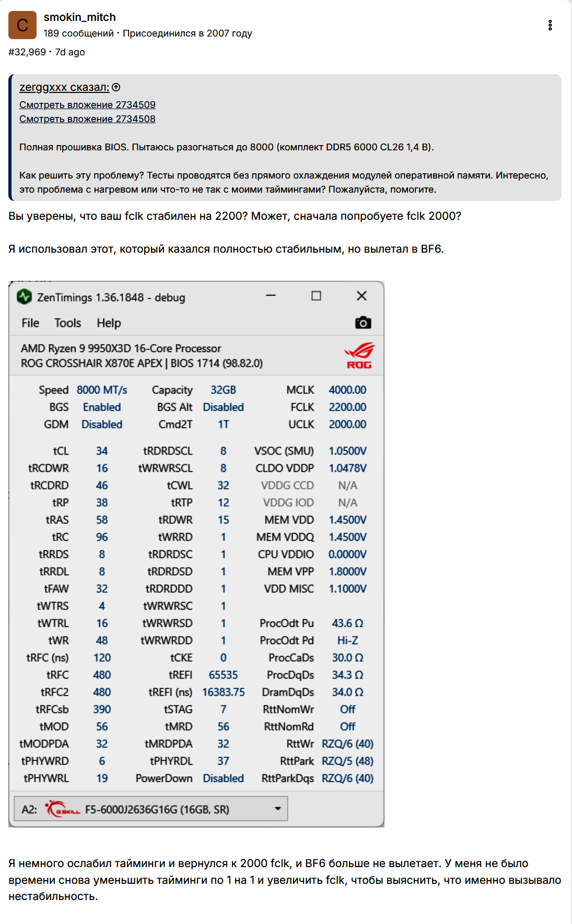Image resolution: width=572 pixels, height=924 pixels.
Task: Click the VSOC (SMU) value 1.0500V
Action: click(347, 451)
